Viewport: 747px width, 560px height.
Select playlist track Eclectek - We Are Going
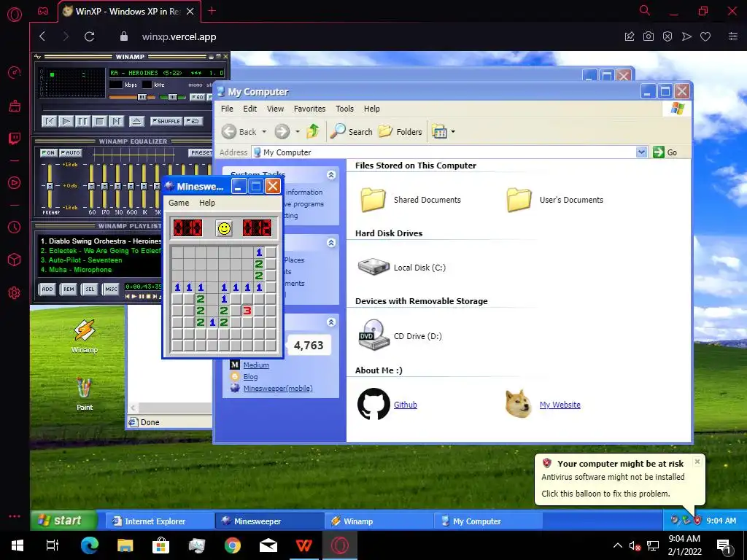[101, 251]
